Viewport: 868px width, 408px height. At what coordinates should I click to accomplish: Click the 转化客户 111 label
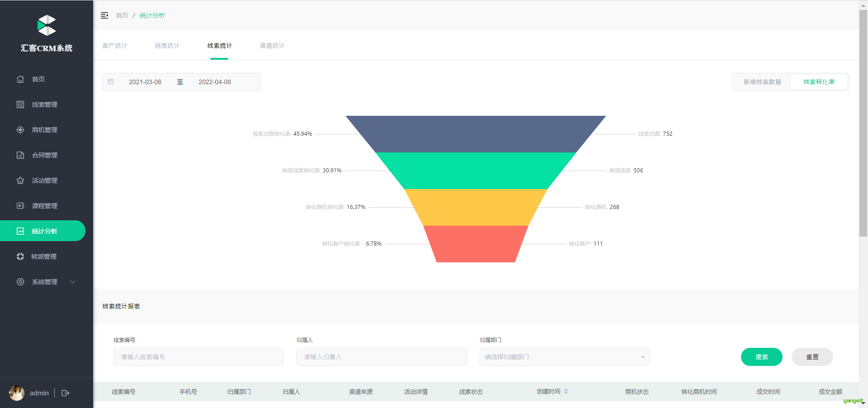(585, 244)
